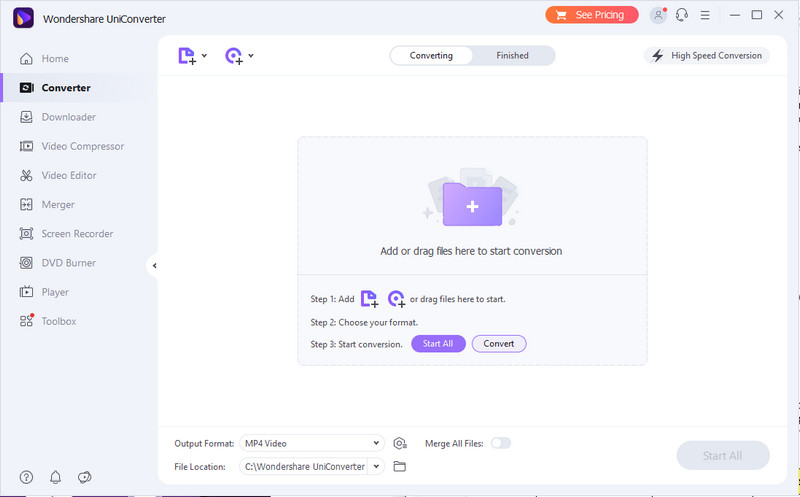Click the Add Files icon in top toolbar
This screenshot has height=497, width=800.
[187, 56]
